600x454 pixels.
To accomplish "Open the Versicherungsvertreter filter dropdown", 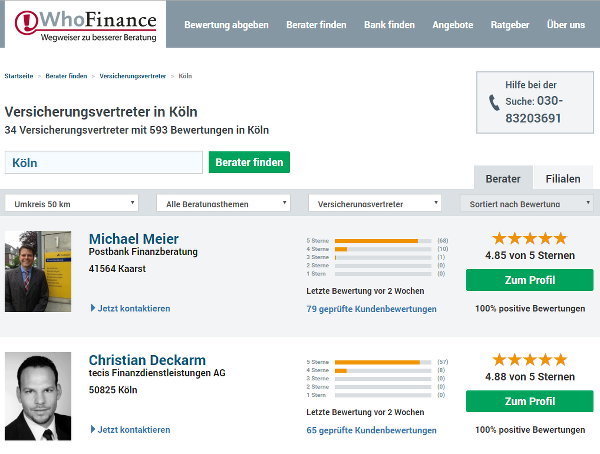I will point(375,203).
